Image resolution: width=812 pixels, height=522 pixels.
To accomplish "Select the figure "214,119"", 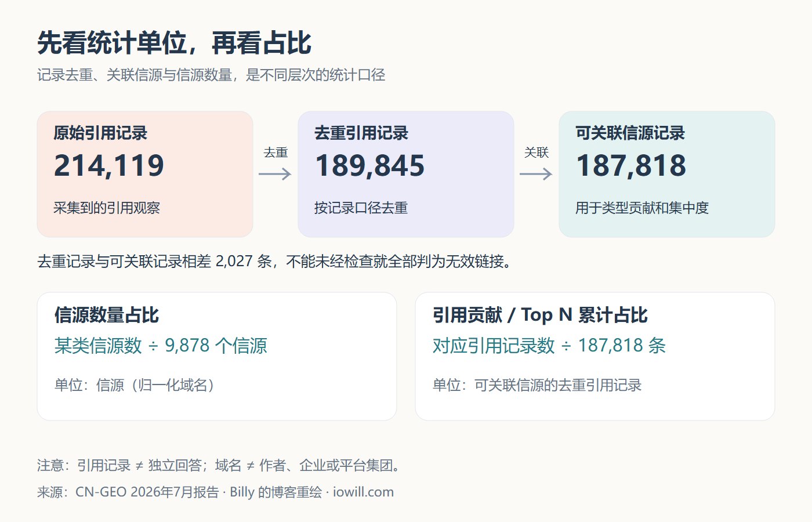I will (109, 165).
